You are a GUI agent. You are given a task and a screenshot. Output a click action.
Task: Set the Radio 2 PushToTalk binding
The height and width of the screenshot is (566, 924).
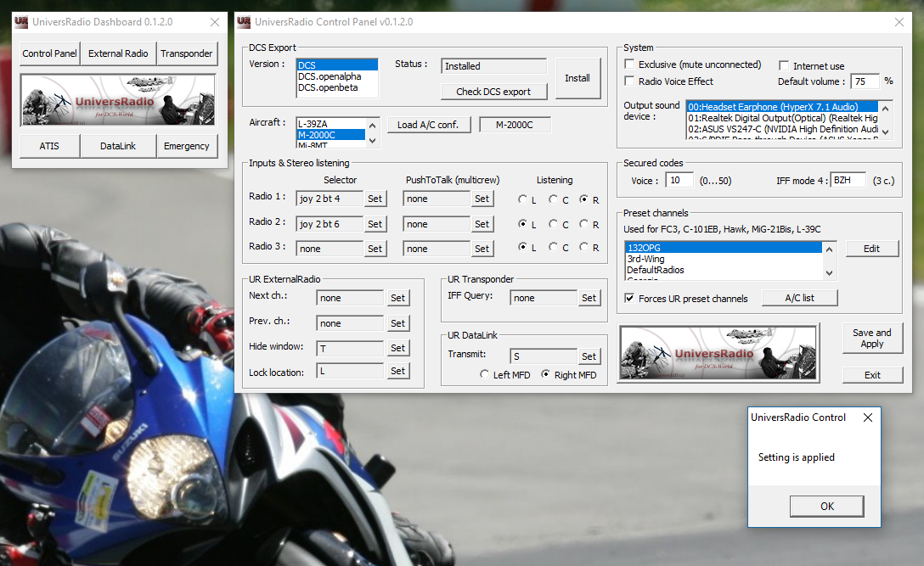tap(482, 224)
